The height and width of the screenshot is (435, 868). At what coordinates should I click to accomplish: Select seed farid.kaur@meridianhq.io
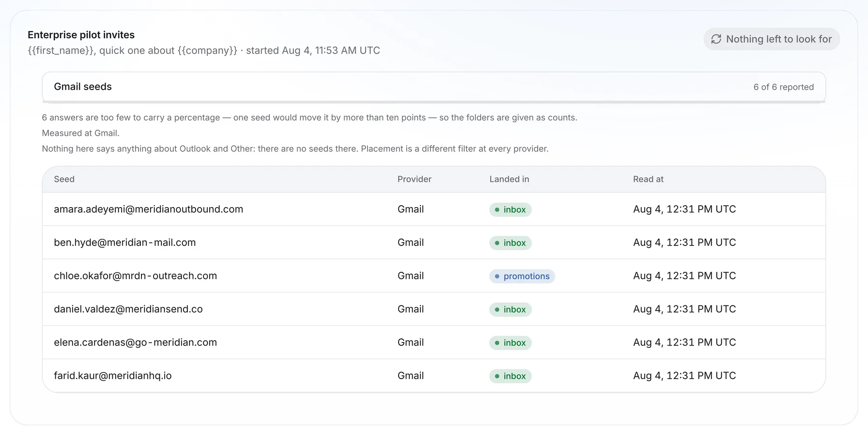click(x=112, y=375)
